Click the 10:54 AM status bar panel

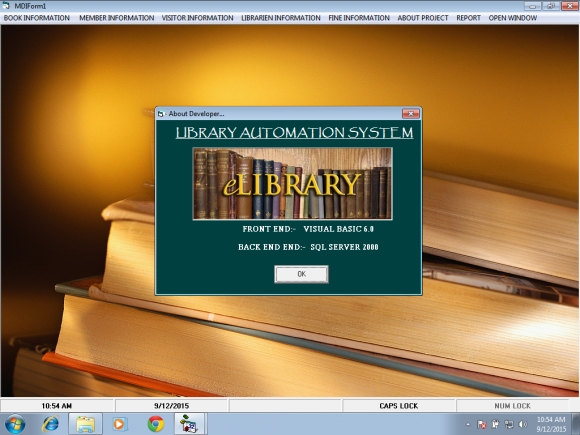click(57, 406)
